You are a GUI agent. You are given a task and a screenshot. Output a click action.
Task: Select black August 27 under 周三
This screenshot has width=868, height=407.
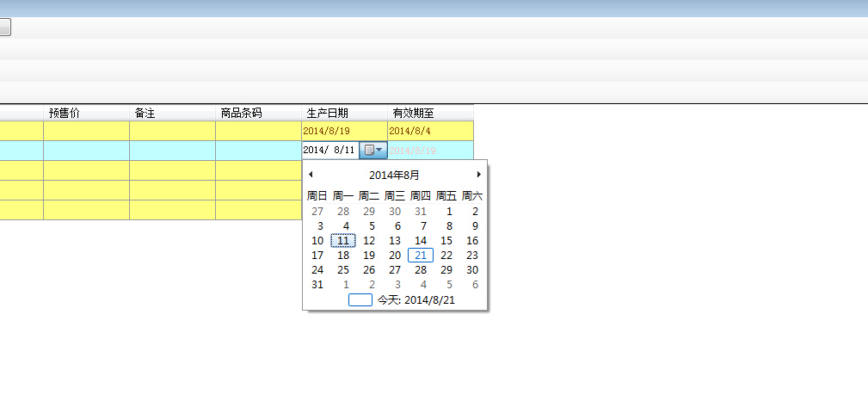[395, 270]
